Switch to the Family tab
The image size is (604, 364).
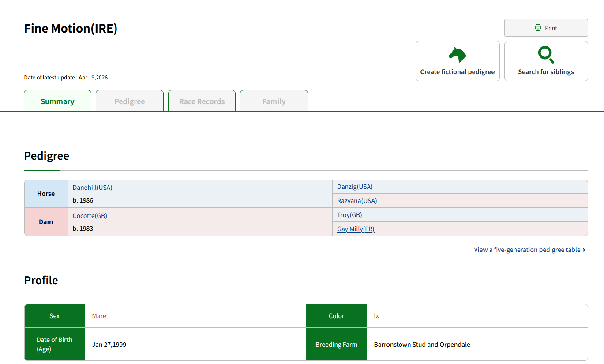(274, 101)
